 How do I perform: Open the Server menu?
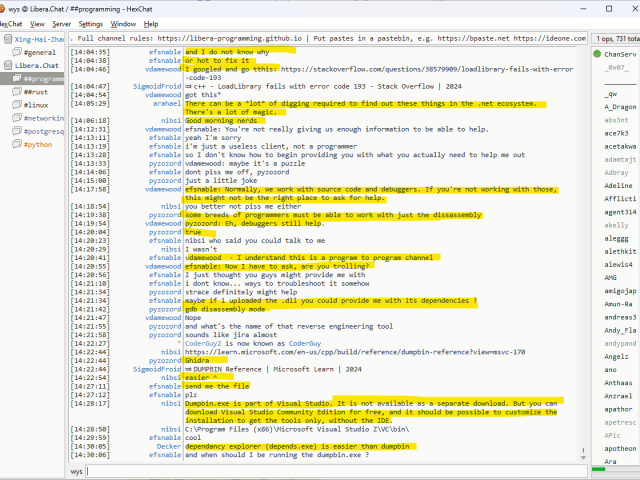pos(62,23)
